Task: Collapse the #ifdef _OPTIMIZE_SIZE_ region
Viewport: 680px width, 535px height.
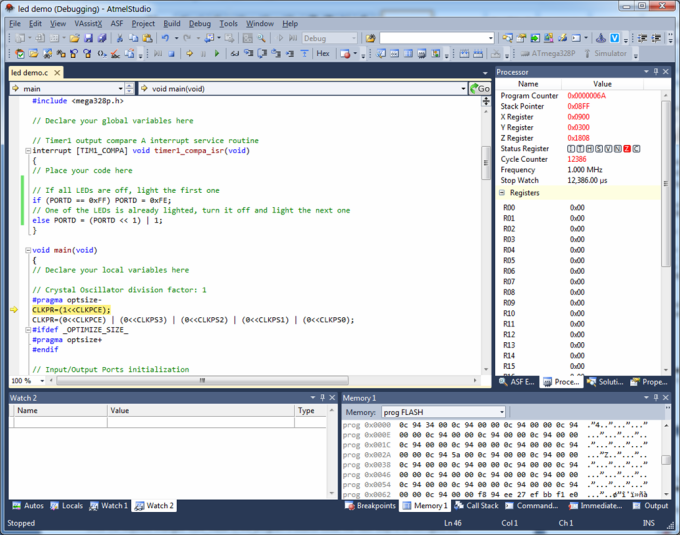Action: pyautogui.click(x=28, y=330)
